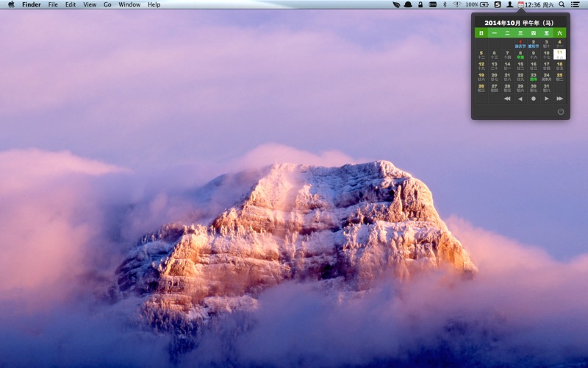Select highlighted today October 11
588x368 pixels.
pyautogui.click(x=559, y=54)
